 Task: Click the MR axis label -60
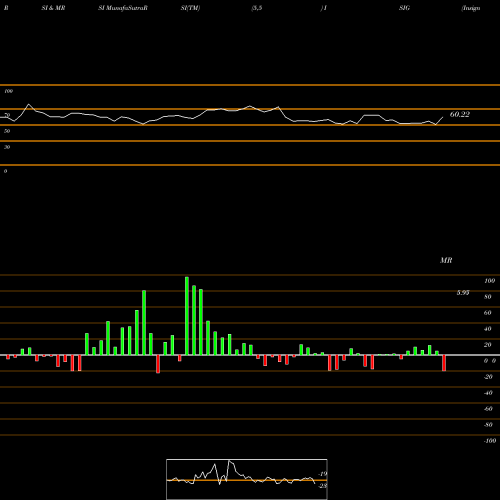click(488, 409)
